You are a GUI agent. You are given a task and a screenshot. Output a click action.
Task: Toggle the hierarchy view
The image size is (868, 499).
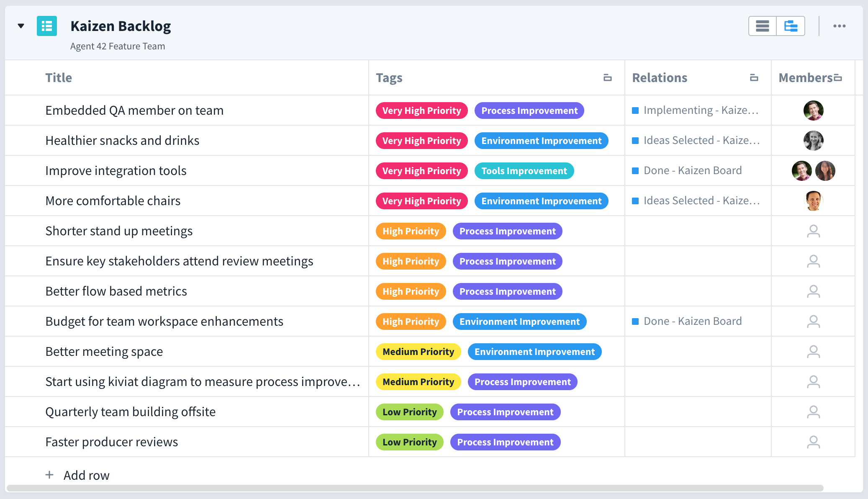coord(790,26)
